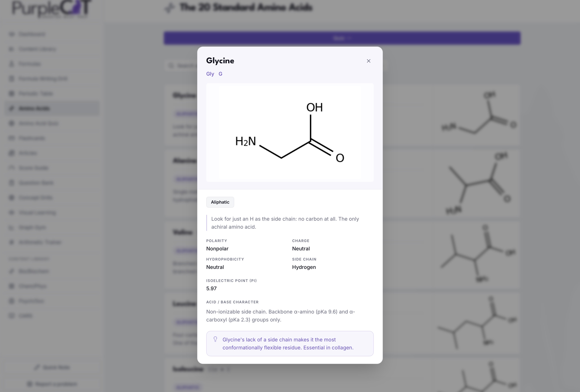Click the collagen flexibility tip text
The image size is (580, 392).
(288, 344)
